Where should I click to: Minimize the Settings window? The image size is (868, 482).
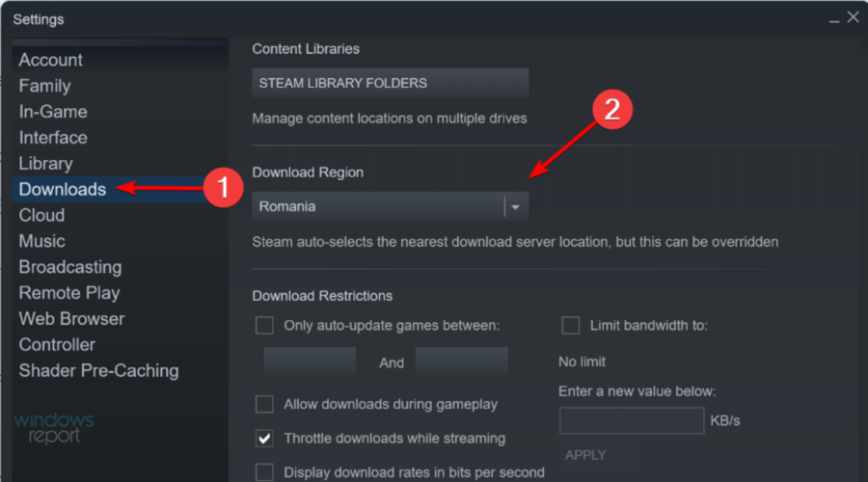[834, 20]
